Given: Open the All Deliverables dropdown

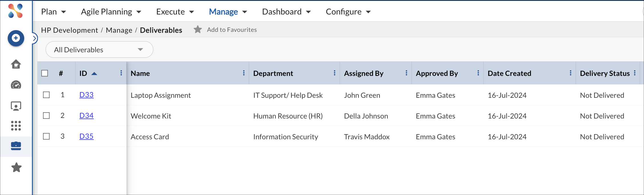Looking at the screenshot, I should pos(99,50).
